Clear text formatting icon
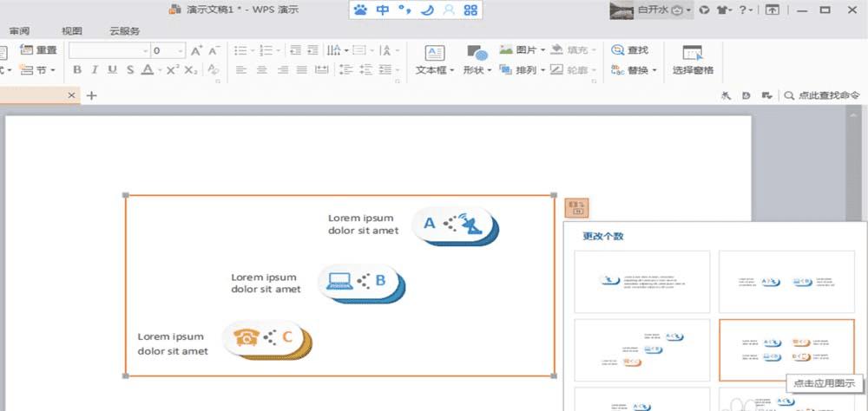 point(214,69)
